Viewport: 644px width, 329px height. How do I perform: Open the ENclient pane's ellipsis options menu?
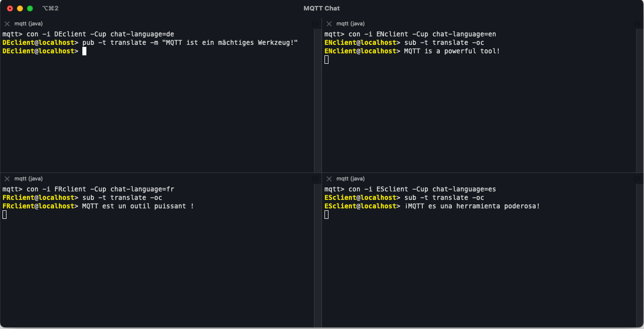[x=637, y=23]
